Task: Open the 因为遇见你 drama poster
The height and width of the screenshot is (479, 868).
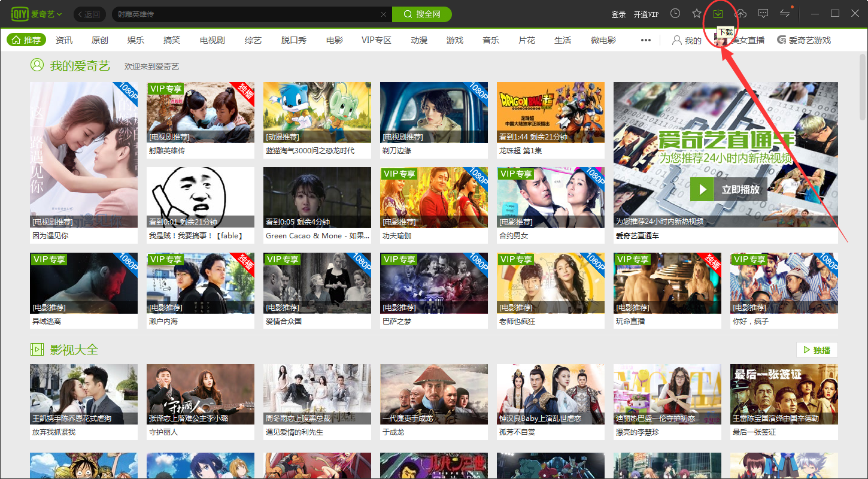Action: click(x=84, y=155)
